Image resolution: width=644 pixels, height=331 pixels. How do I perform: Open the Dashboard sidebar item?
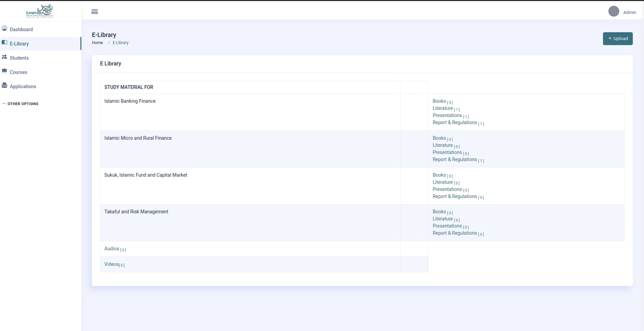[41, 30]
